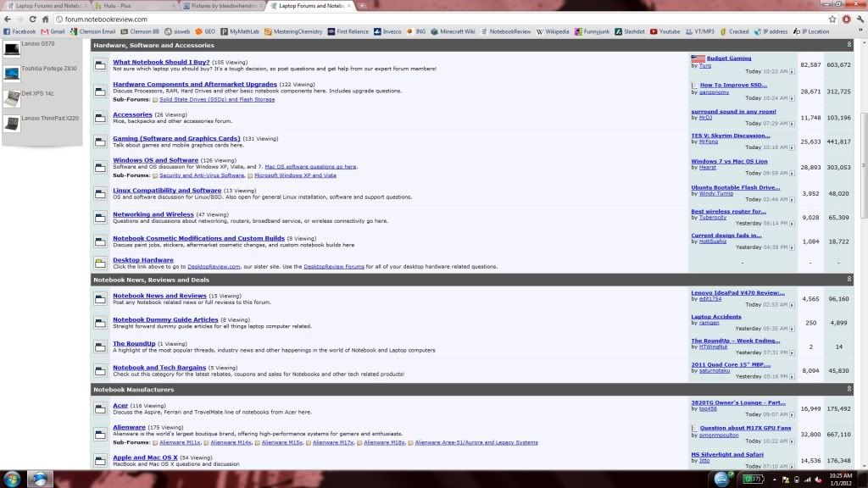Collapse the Notebook Manufacturers category
The width and height of the screenshot is (868, 488).
849,389
